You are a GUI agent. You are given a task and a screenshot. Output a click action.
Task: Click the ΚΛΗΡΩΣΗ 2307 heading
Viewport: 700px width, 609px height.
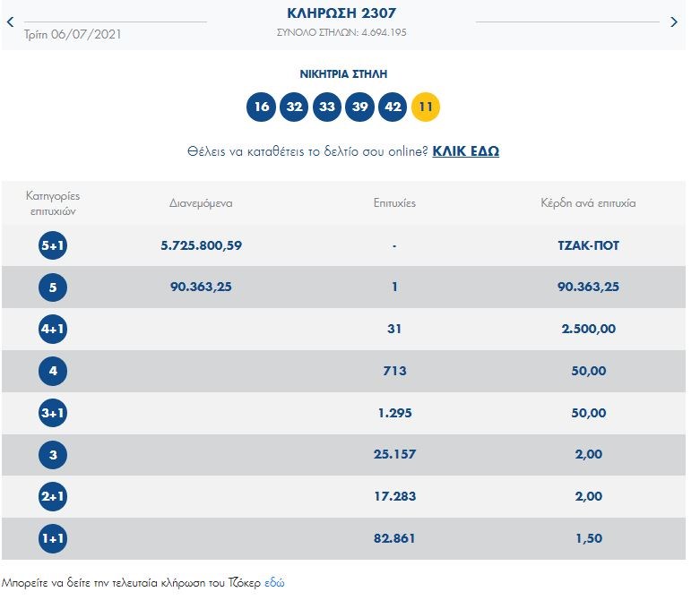tap(341, 13)
